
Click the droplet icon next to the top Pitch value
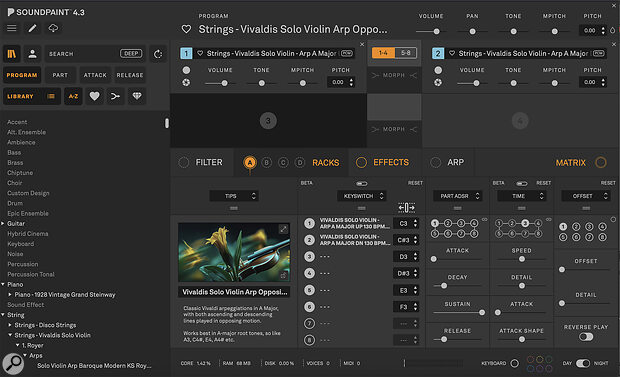[612, 30]
